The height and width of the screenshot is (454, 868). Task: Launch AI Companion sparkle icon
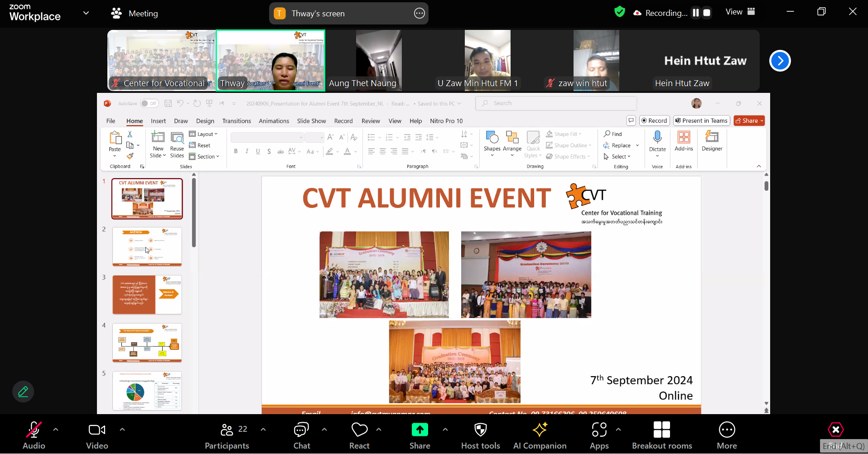(x=540, y=430)
